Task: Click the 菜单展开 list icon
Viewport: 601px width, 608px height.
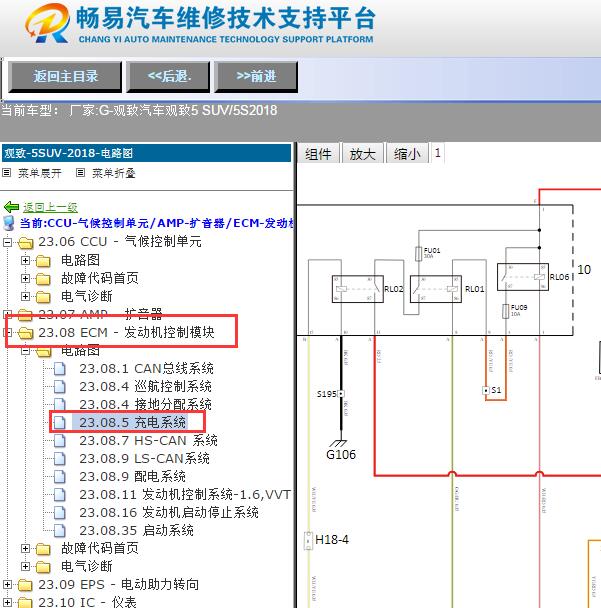Action: click(x=6, y=173)
